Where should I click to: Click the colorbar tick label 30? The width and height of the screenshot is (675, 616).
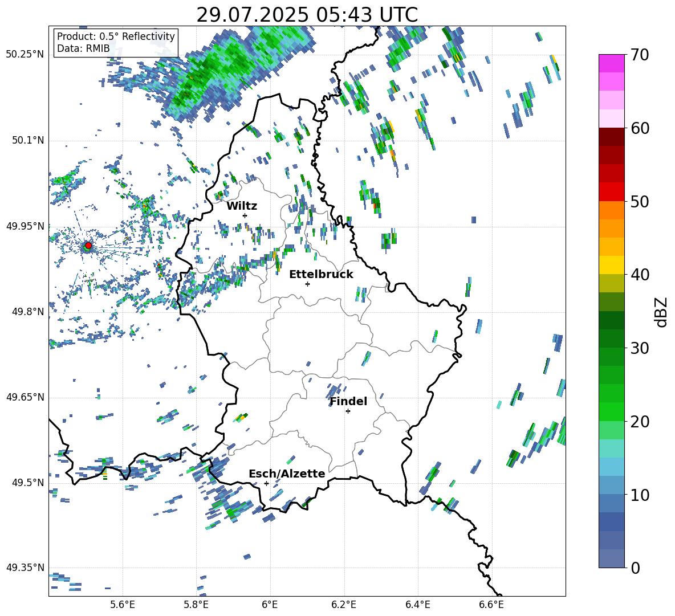639,348
